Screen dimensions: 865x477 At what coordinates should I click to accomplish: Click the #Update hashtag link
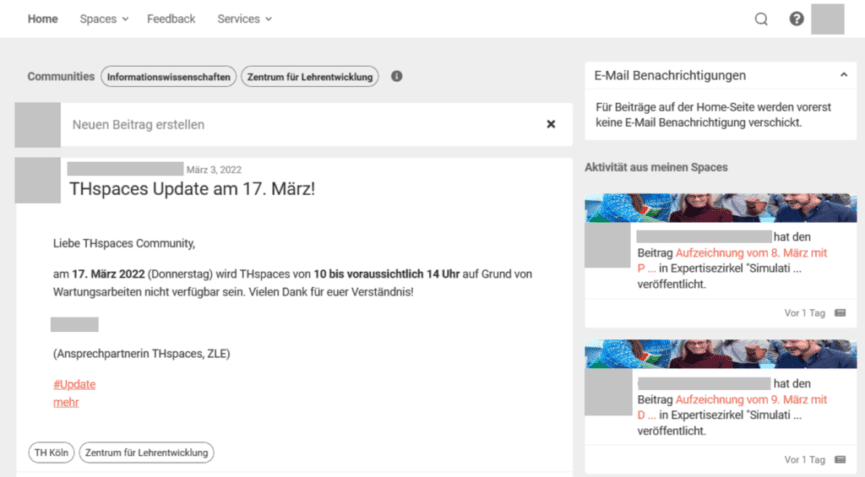coord(74,384)
